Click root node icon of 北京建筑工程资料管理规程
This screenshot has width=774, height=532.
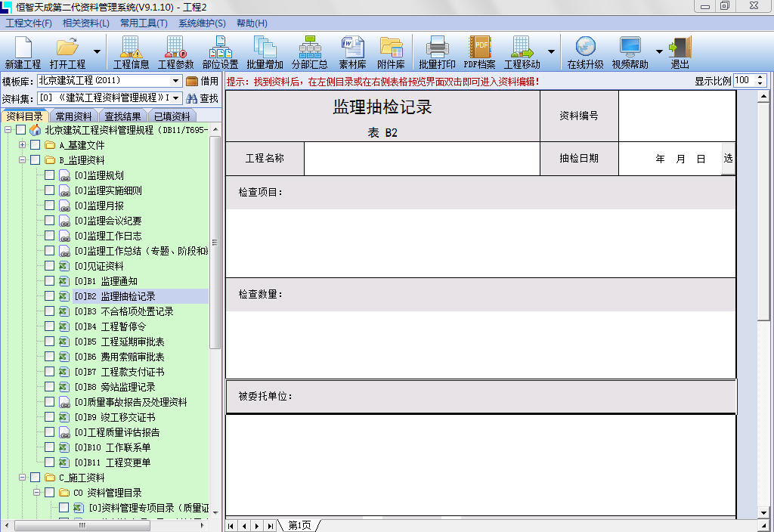35,130
